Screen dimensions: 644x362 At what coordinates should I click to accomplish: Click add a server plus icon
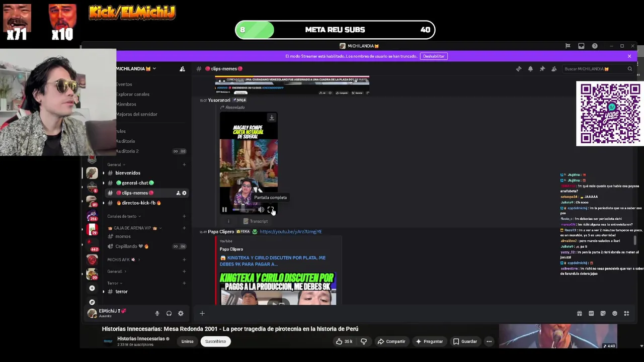(x=92, y=288)
